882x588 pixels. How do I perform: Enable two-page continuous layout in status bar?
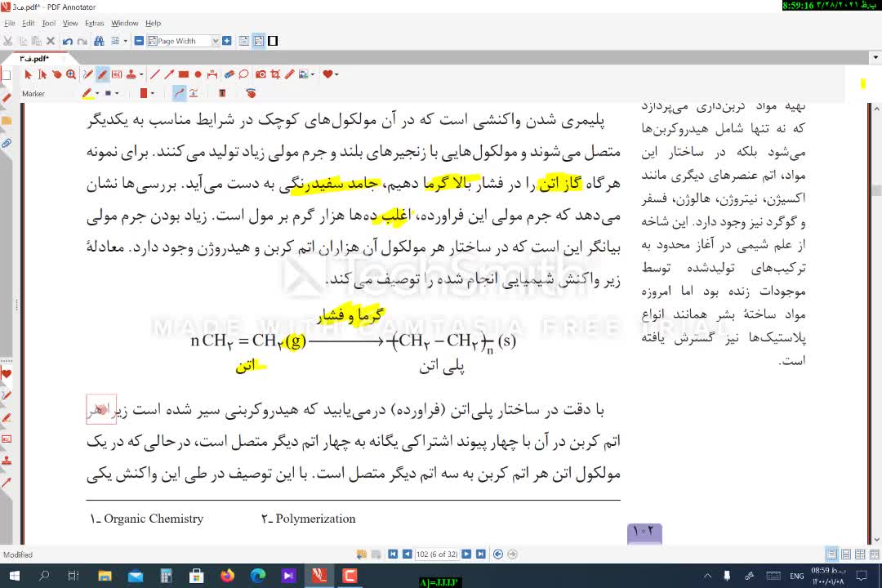(x=874, y=555)
